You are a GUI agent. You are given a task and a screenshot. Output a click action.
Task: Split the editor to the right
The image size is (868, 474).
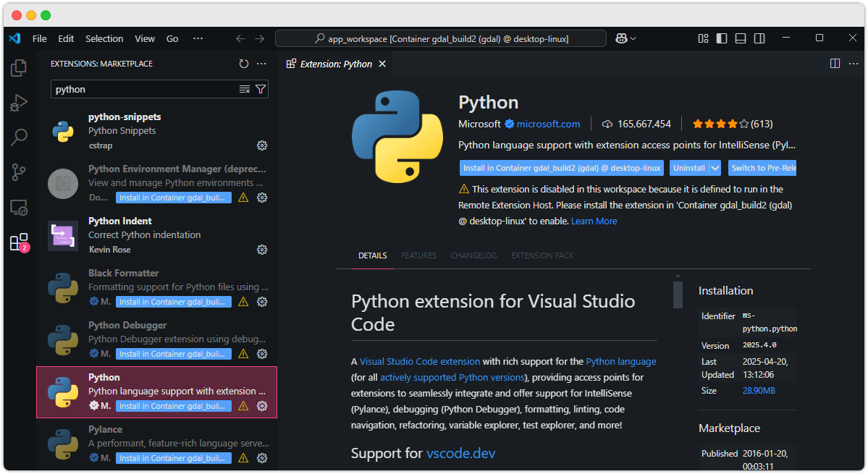835,64
